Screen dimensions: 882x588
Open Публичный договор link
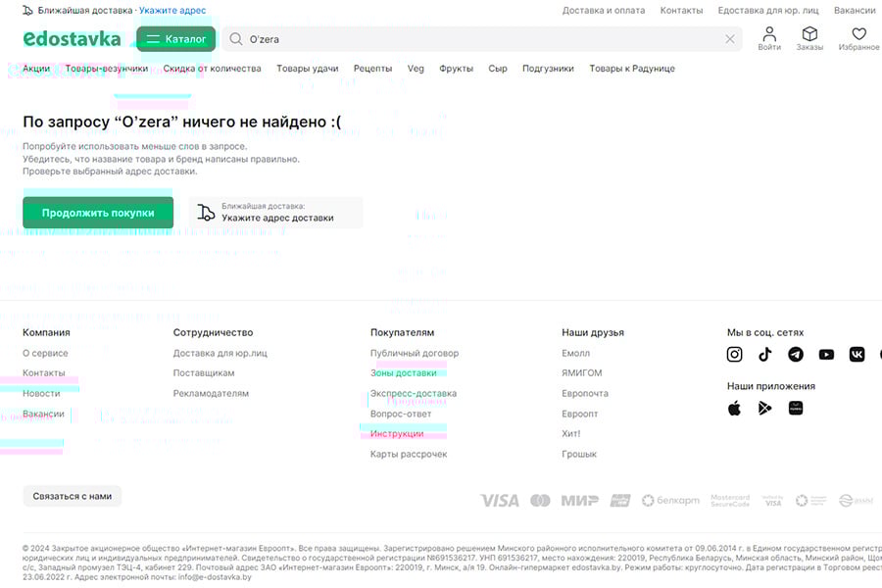tap(414, 353)
